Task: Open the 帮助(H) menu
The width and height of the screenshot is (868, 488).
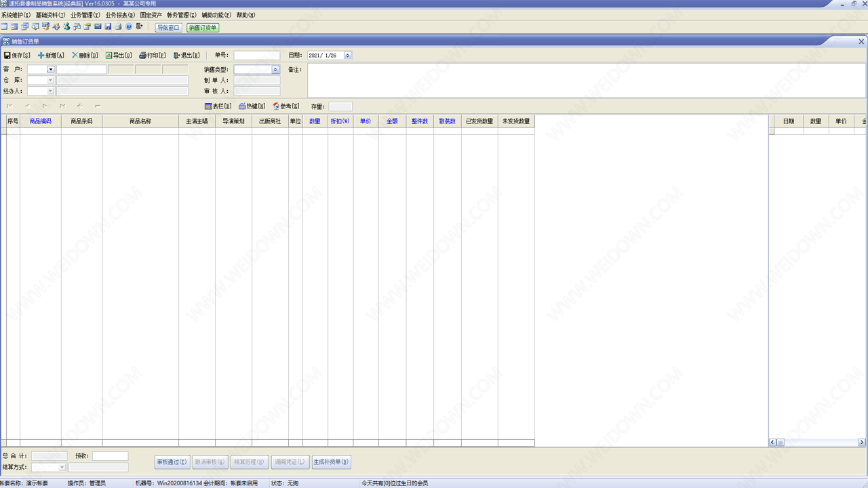Action: (x=246, y=15)
